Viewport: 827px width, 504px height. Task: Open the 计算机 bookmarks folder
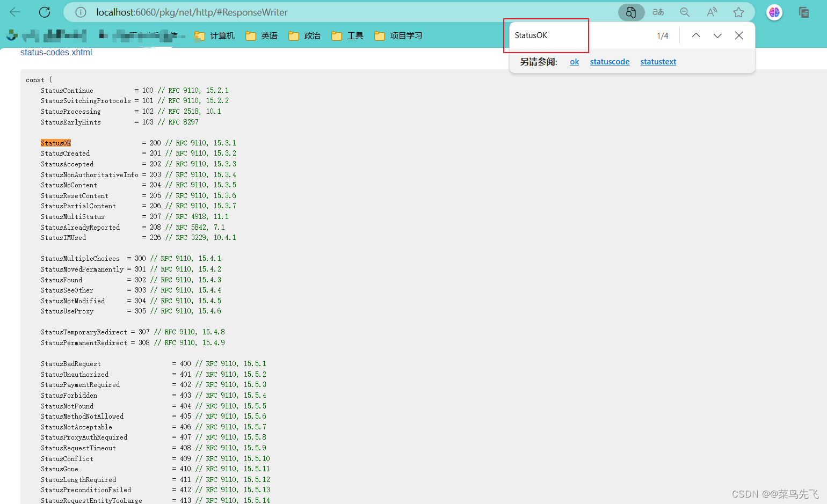[x=215, y=36]
